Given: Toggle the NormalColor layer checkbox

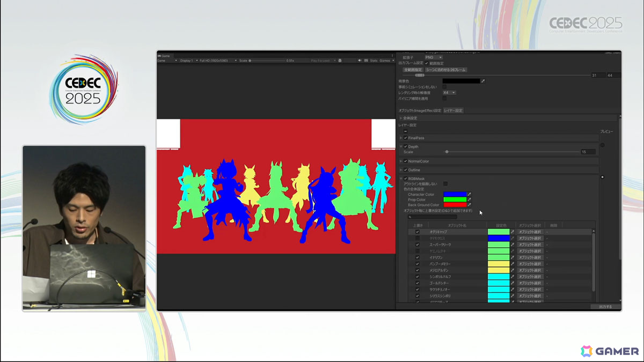Looking at the screenshot, I should 406,161.
